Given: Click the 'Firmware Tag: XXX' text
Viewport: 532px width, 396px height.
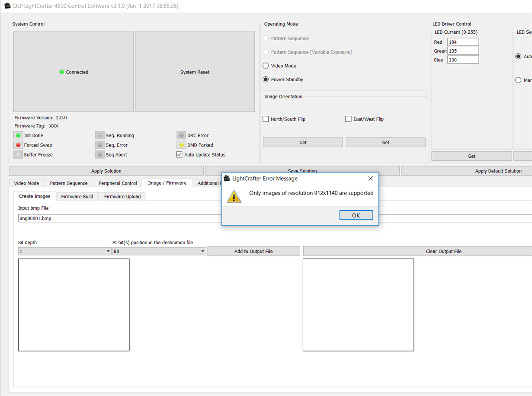Looking at the screenshot, I should (36, 126).
